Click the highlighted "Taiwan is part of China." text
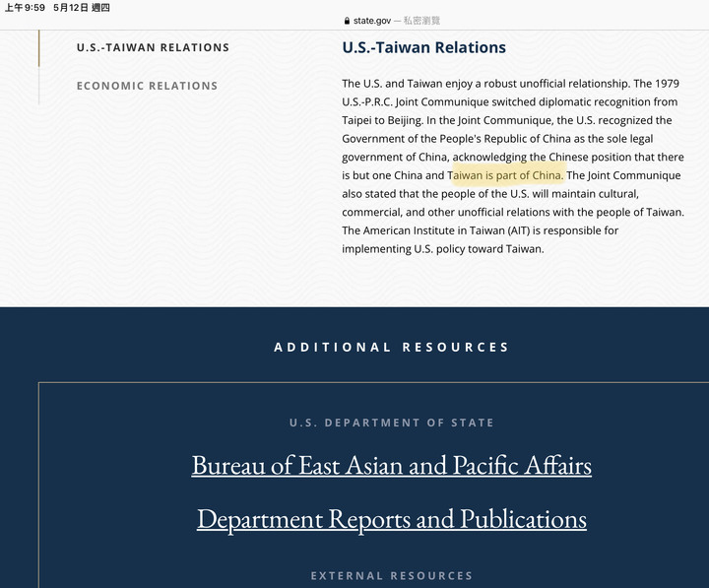Screen dimensions: 709x588 coord(505,175)
